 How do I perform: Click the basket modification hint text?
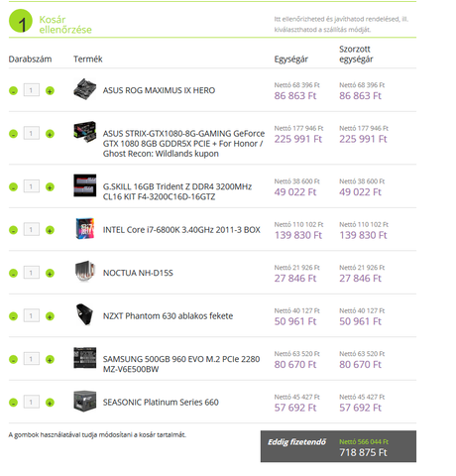[x=97, y=435]
